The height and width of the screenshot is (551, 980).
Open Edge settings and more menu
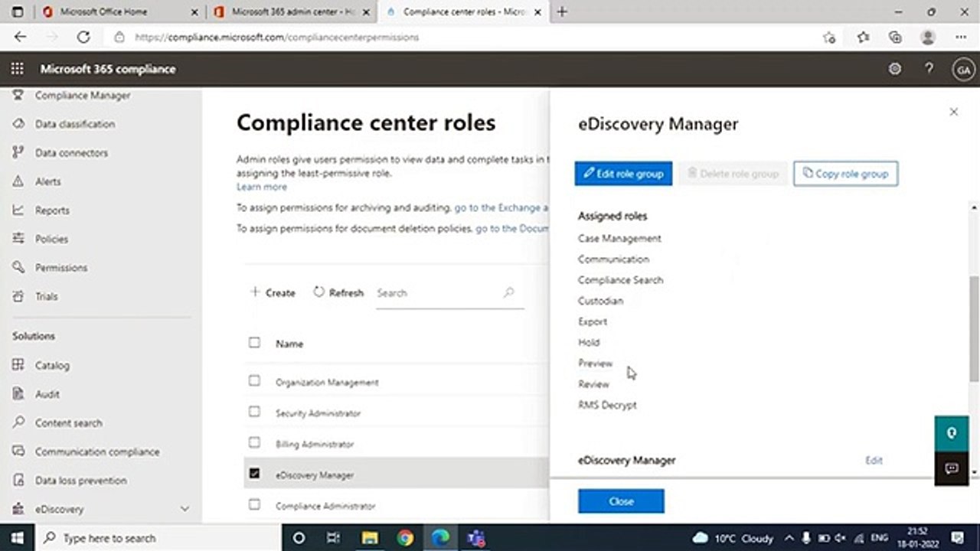962,37
